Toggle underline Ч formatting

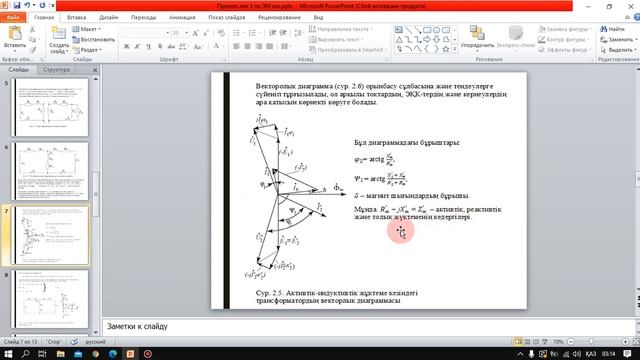(x=149, y=46)
